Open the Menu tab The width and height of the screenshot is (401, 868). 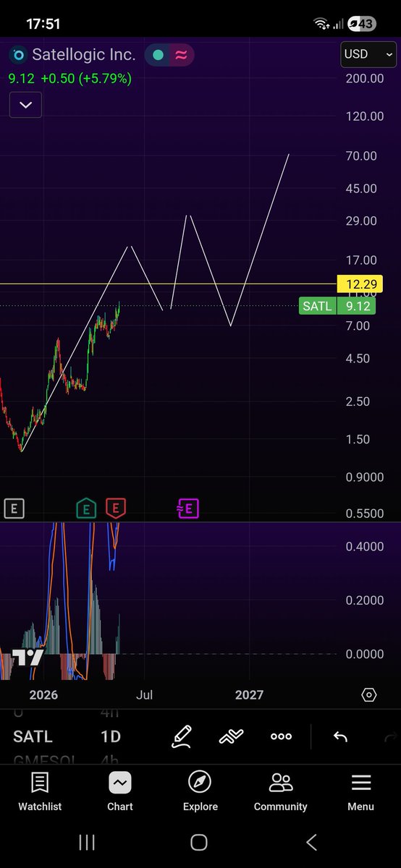coord(360,791)
